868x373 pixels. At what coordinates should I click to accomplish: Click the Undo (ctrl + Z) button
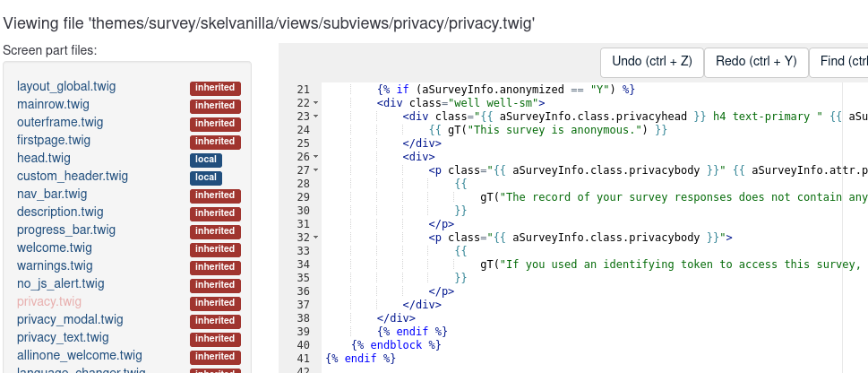click(651, 62)
